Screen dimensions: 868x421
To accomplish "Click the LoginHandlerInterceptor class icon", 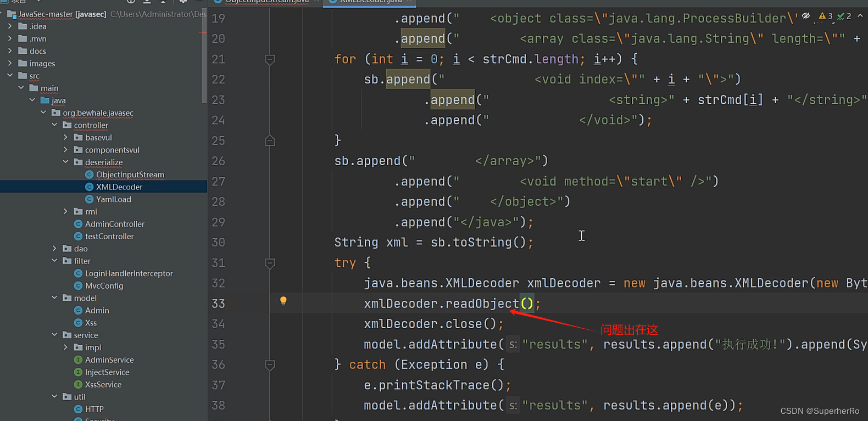I will pyautogui.click(x=78, y=273).
